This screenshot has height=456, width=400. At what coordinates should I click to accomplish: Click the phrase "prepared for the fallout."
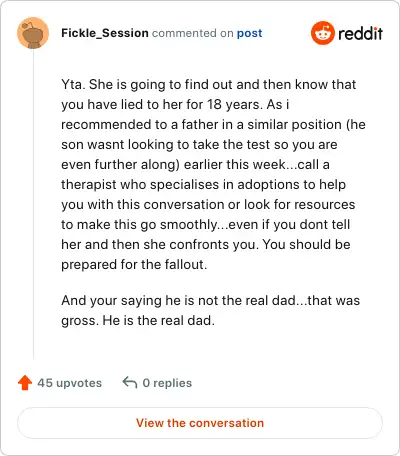[x=134, y=264]
